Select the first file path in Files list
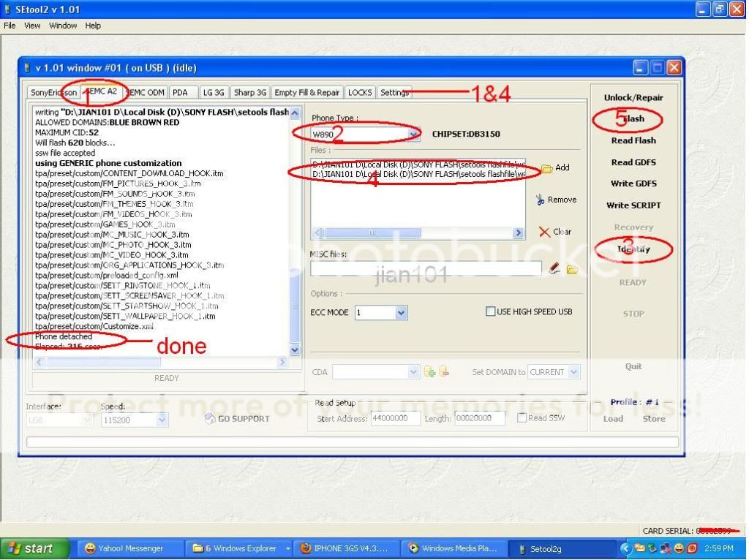 (x=418, y=164)
